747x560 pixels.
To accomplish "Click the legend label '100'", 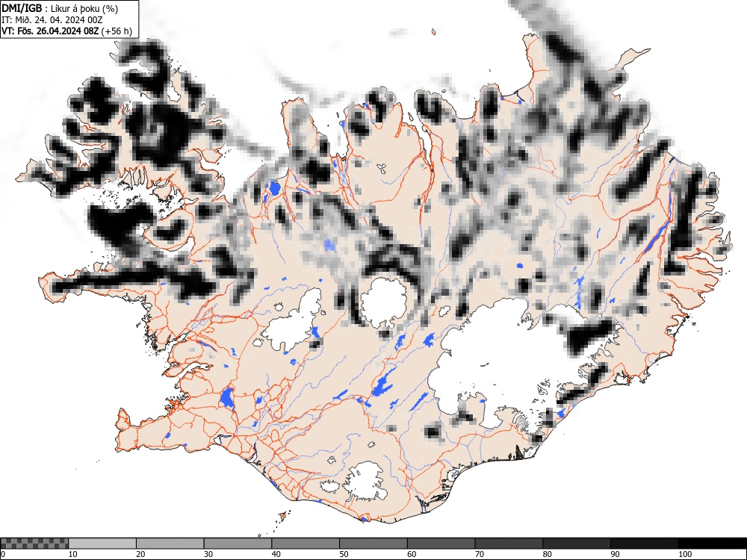I will pos(684,554).
